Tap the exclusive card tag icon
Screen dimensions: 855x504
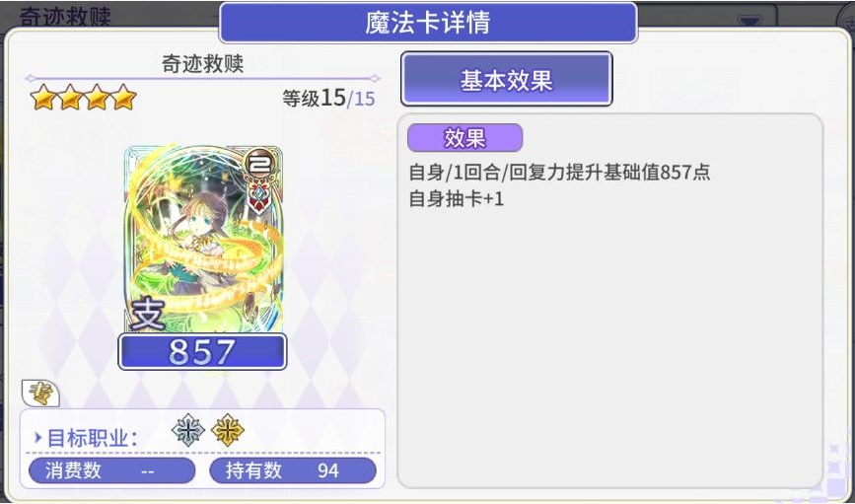40,394
